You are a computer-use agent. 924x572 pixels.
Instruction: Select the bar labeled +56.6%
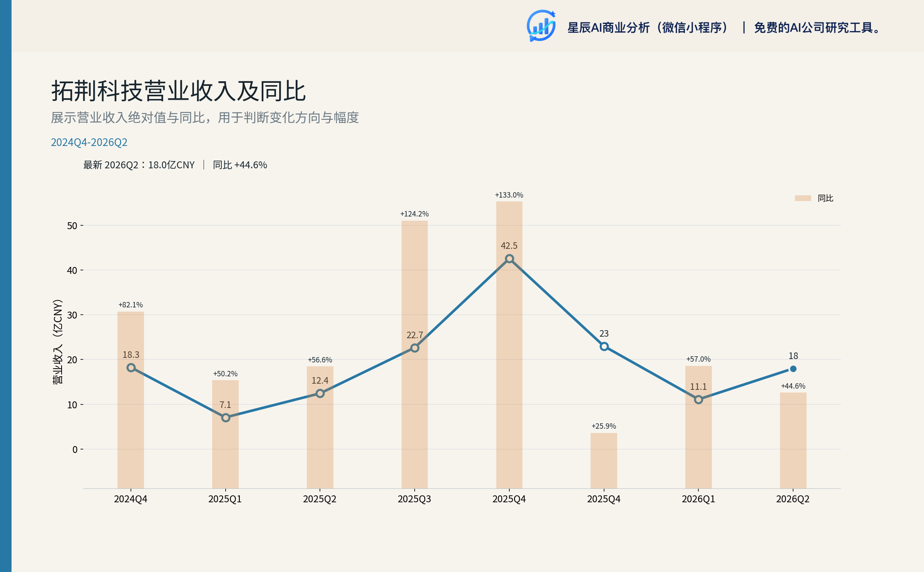point(320,427)
